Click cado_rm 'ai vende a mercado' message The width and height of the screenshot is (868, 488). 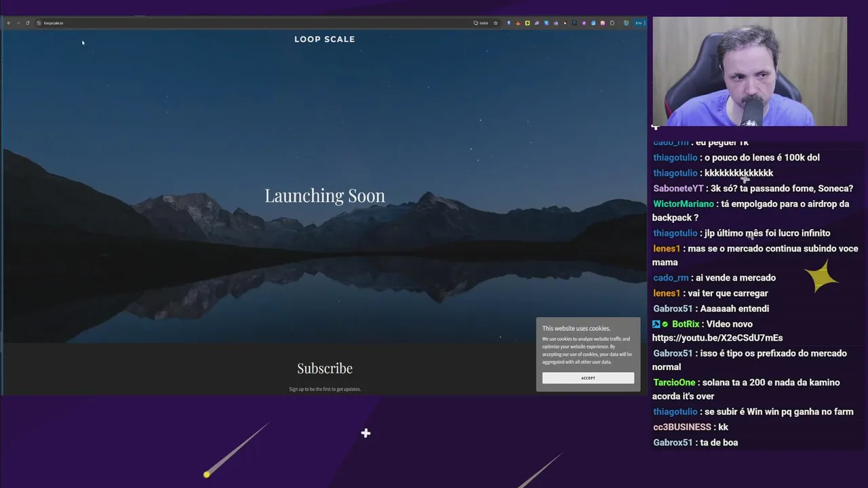(736, 277)
